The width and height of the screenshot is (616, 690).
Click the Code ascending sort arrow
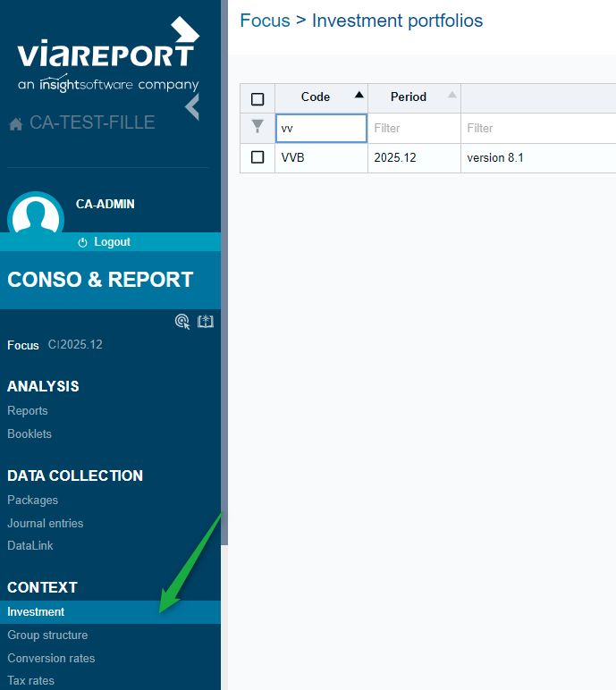359,95
